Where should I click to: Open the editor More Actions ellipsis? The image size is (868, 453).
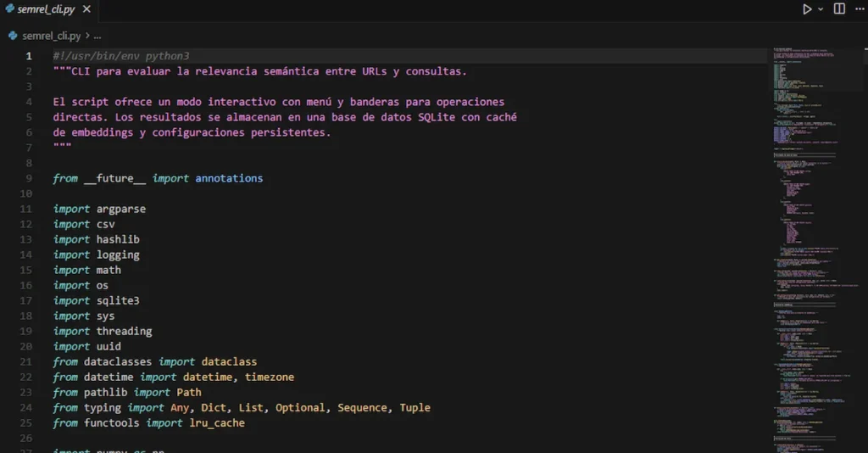click(x=860, y=8)
